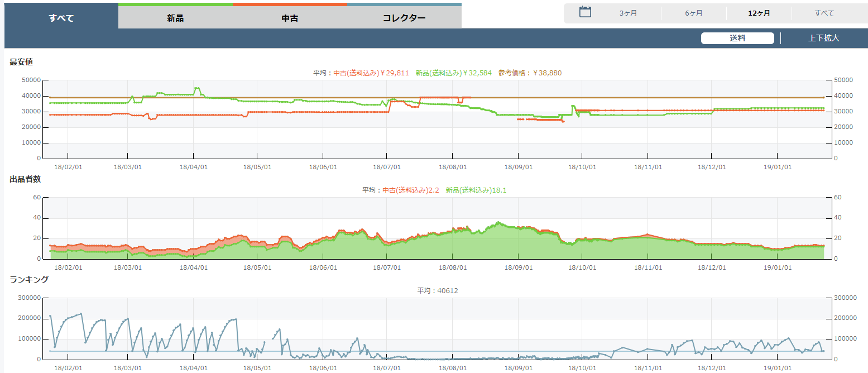The image size is (868, 373).
Task: Switch to the 新品 tab
Action: 175,18
